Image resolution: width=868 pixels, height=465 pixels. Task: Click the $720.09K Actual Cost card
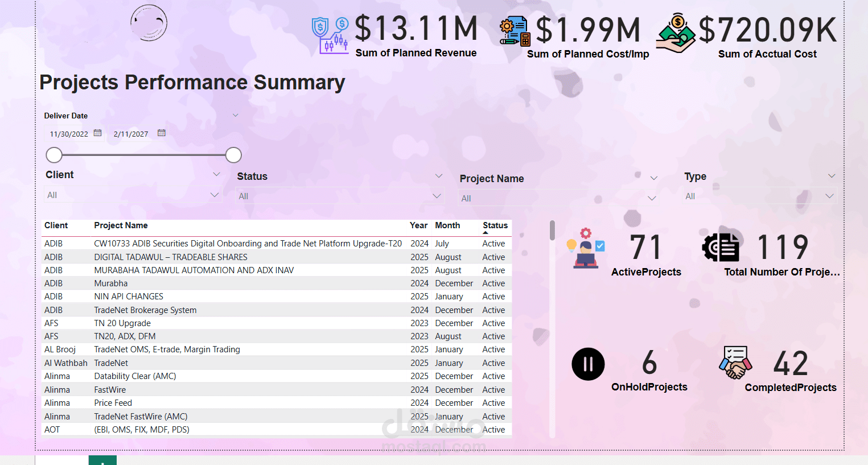pyautogui.click(x=767, y=38)
